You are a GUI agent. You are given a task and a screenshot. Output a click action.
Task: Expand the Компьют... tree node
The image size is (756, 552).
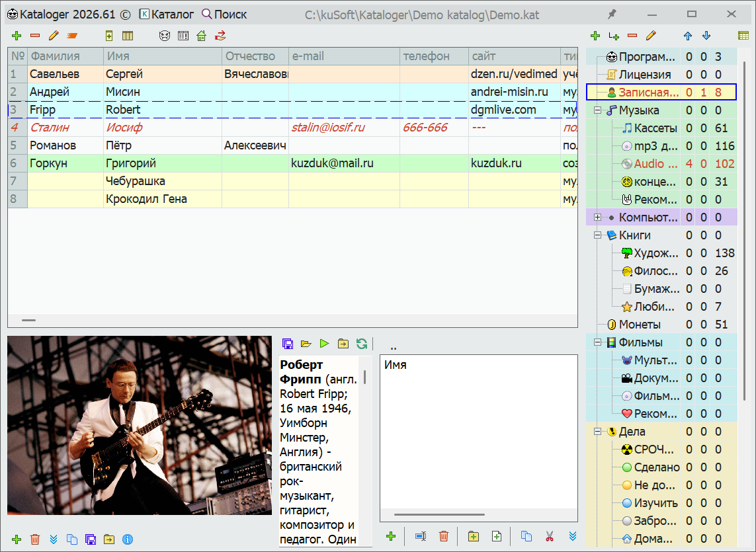coord(597,217)
